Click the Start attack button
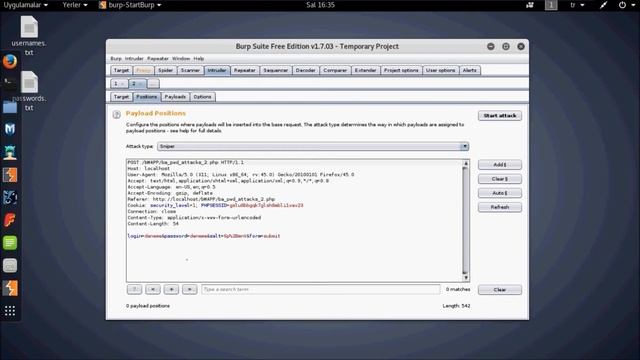 pyautogui.click(x=500, y=116)
